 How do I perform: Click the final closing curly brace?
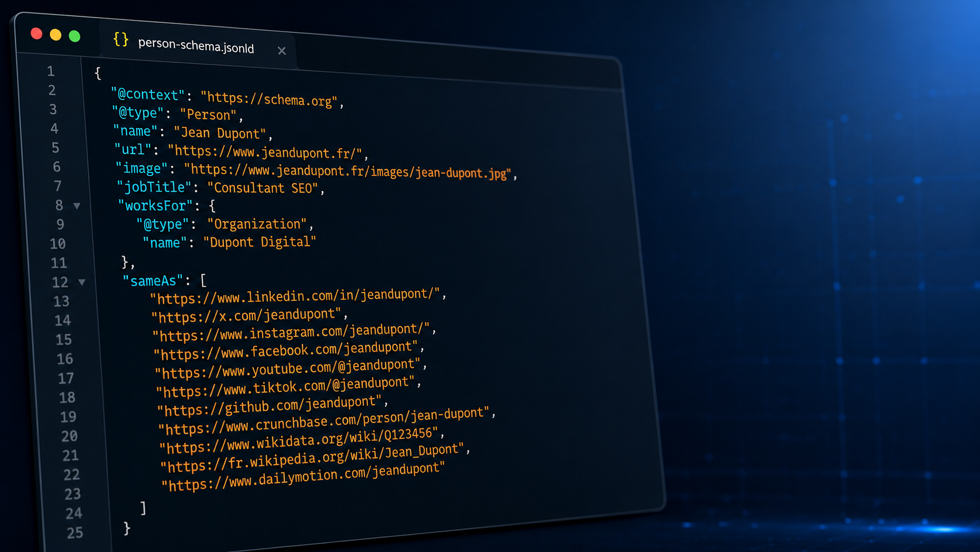(127, 528)
